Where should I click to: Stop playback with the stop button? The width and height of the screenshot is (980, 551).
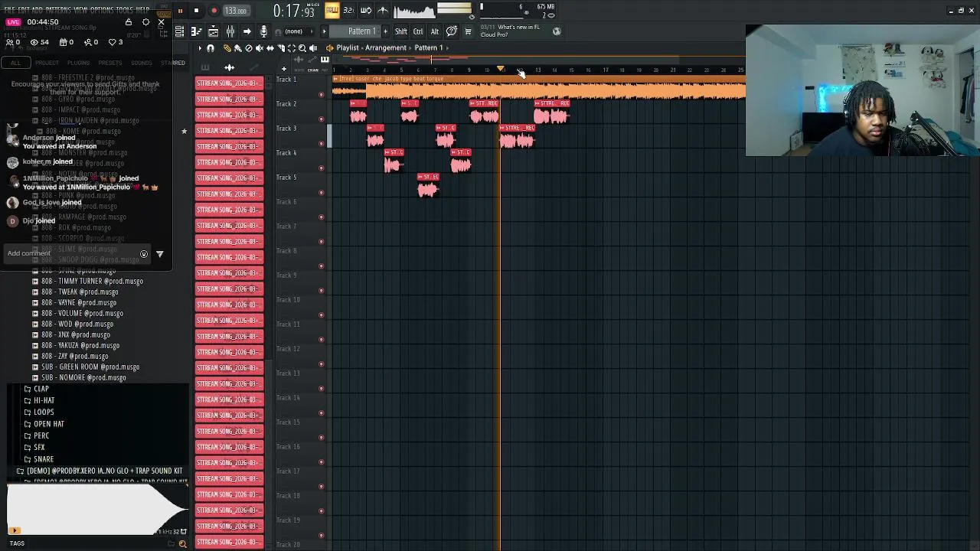pos(196,11)
